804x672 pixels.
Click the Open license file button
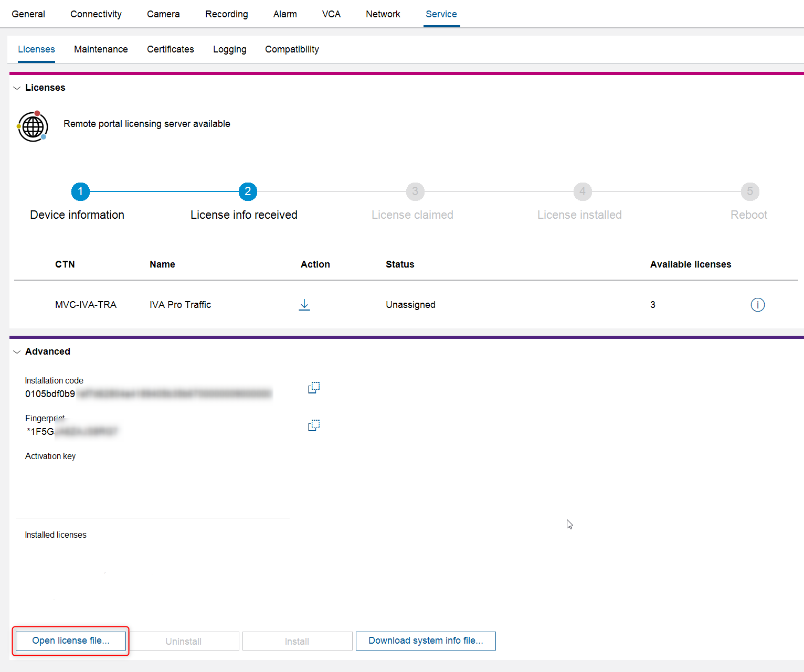[71, 641]
